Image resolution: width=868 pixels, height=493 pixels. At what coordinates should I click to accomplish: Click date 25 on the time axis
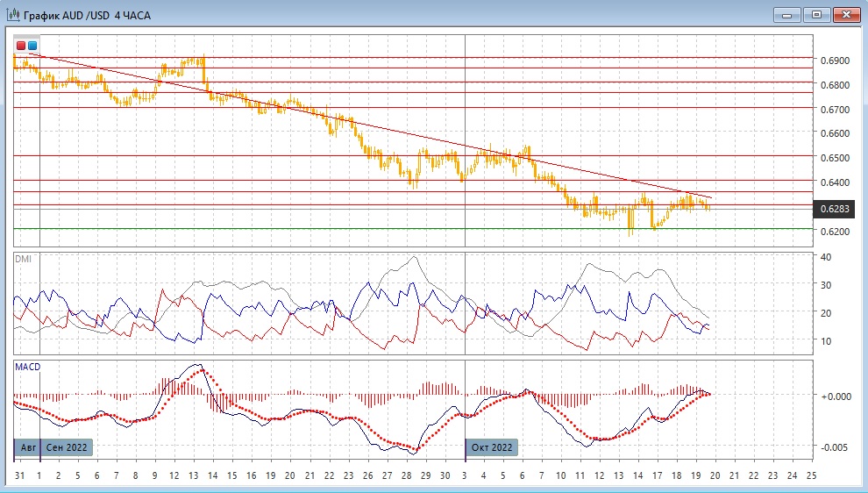[810, 475]
